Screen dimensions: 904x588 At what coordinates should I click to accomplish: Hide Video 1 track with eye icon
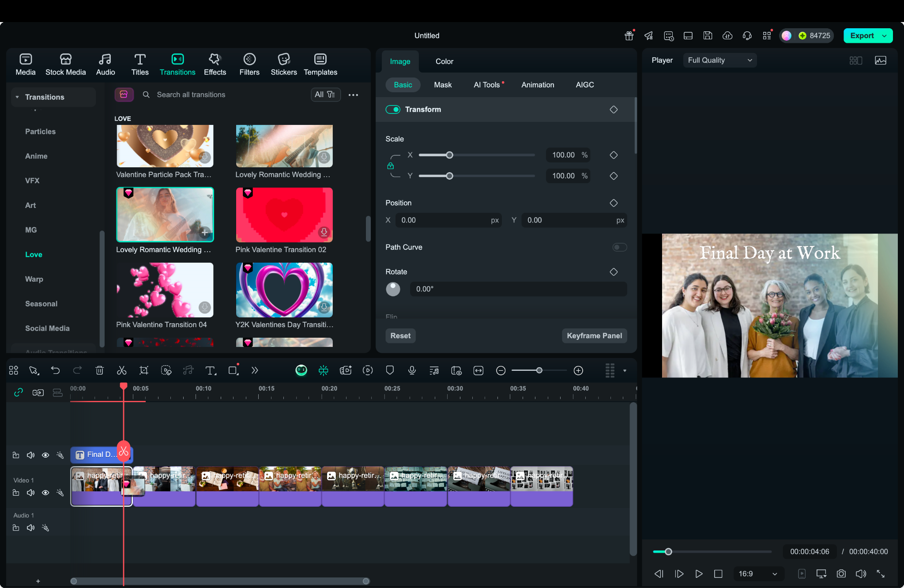(x=45, y=493)
